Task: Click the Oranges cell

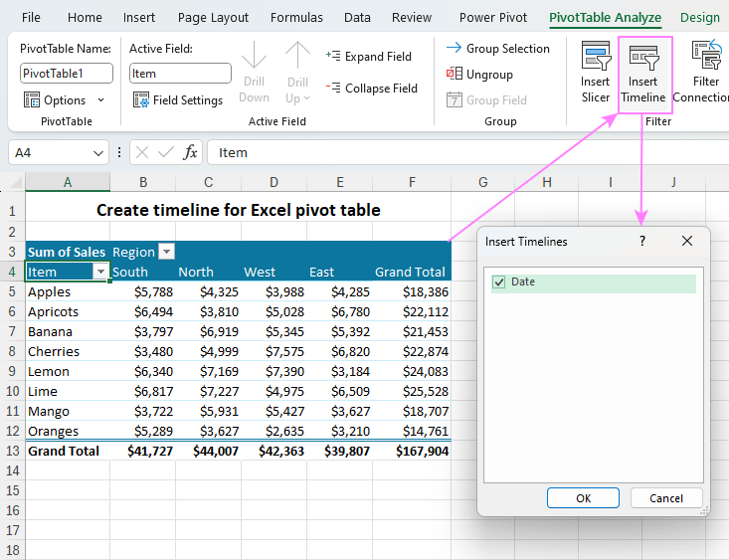Action: click(x=68, y=431)
